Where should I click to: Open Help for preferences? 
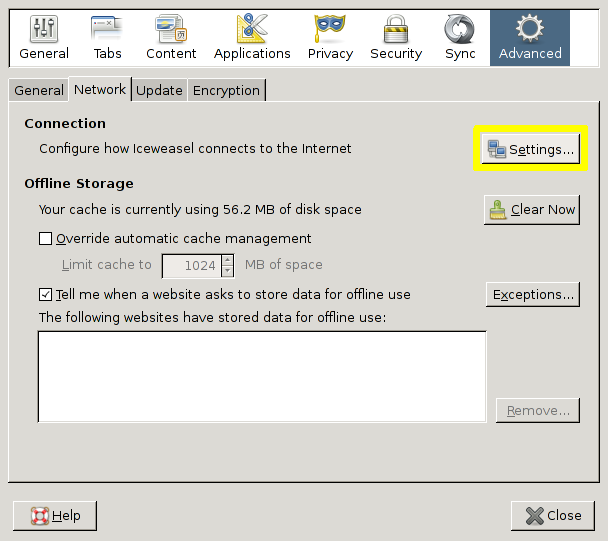(x=55, y=516)
